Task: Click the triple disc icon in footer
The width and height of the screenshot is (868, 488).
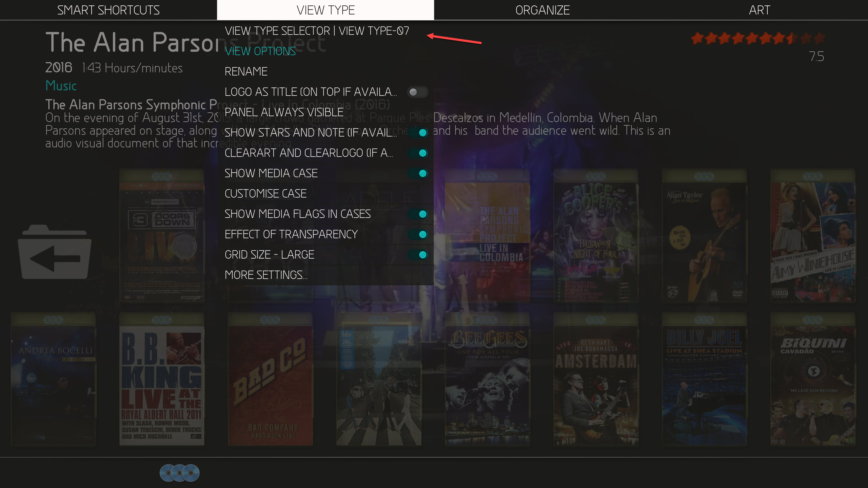Action: [x=180, y=473]
